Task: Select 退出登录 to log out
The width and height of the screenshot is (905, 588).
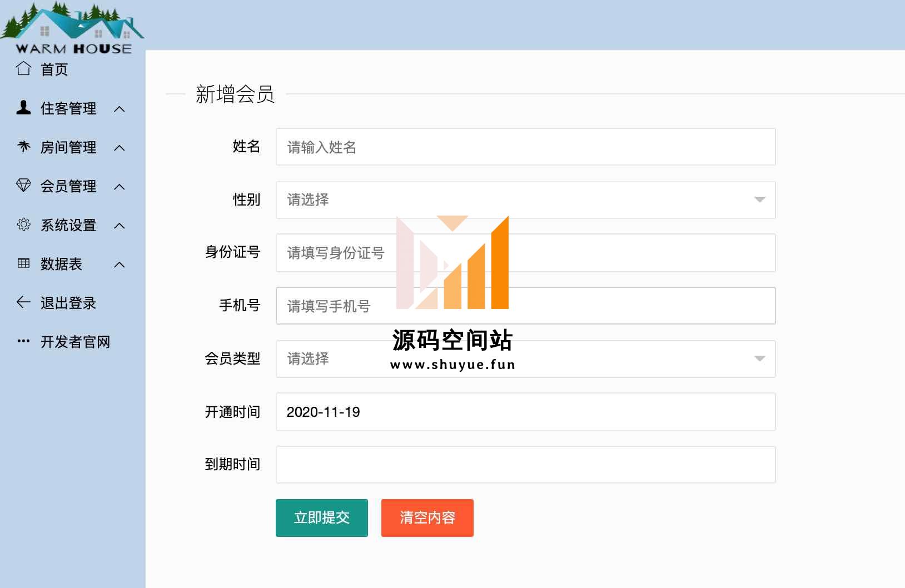Action: (x=68, y=303)
